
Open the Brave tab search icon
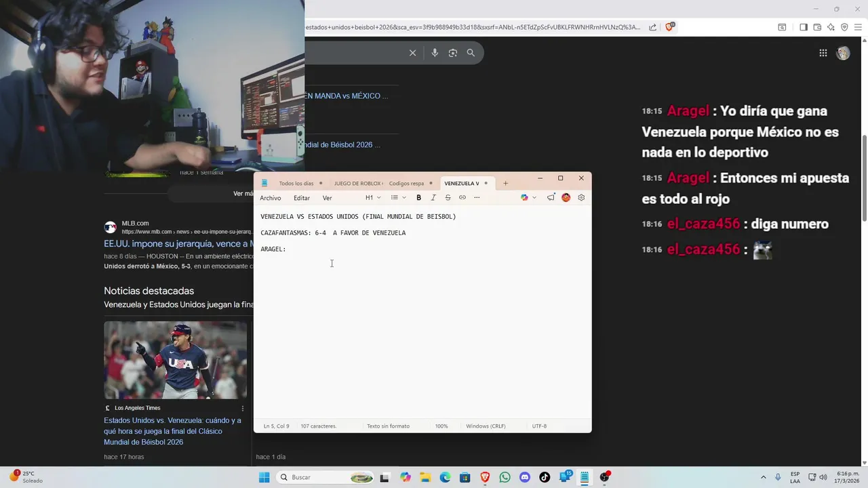tap(782, 27)
